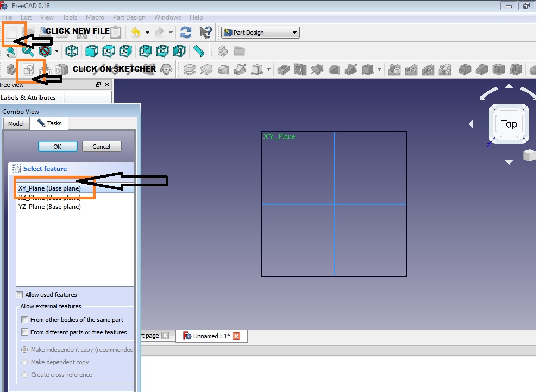Screen dimensions: 540x392
Task: Select Make dependent copy radio option
Action: [x=24, y=362]
